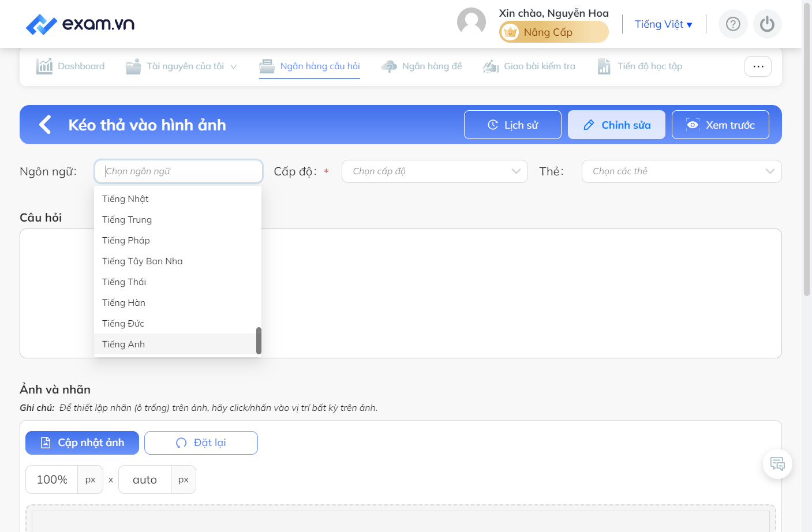Click the Ngân hàng đề cloud icon

click(x=389, y=66)
